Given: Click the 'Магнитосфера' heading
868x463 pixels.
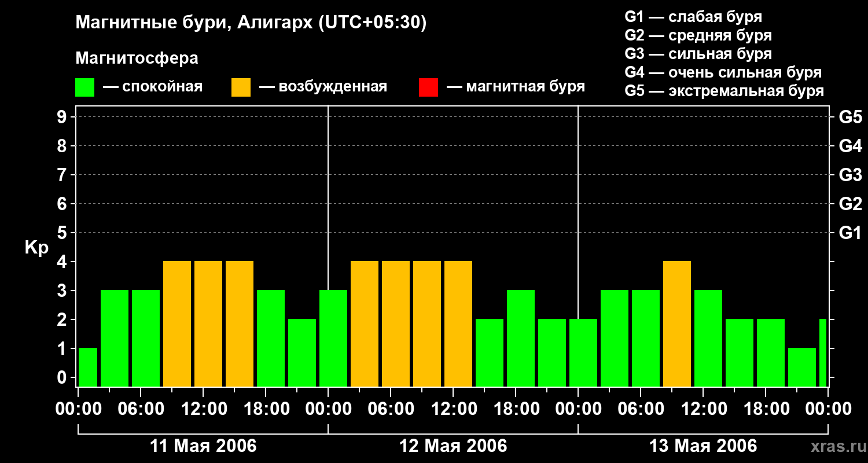Looking at the screenshot, I should [137, 58].
